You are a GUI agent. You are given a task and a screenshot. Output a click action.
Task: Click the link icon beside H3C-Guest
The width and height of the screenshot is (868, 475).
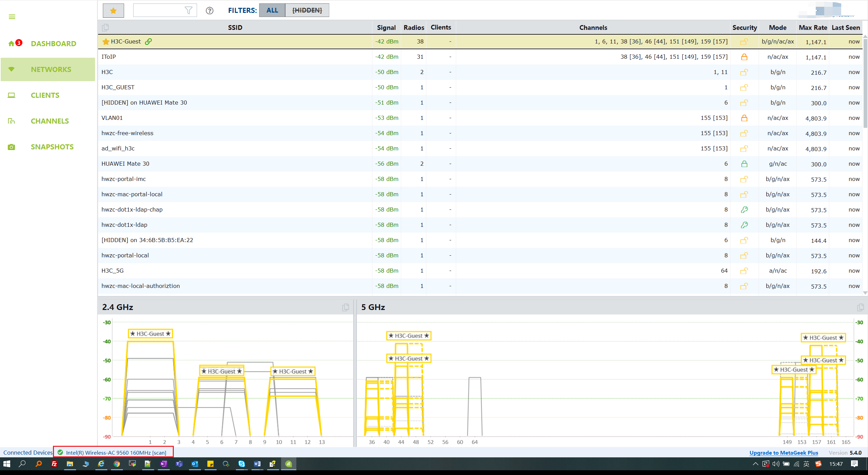click(x=148, y=41)
